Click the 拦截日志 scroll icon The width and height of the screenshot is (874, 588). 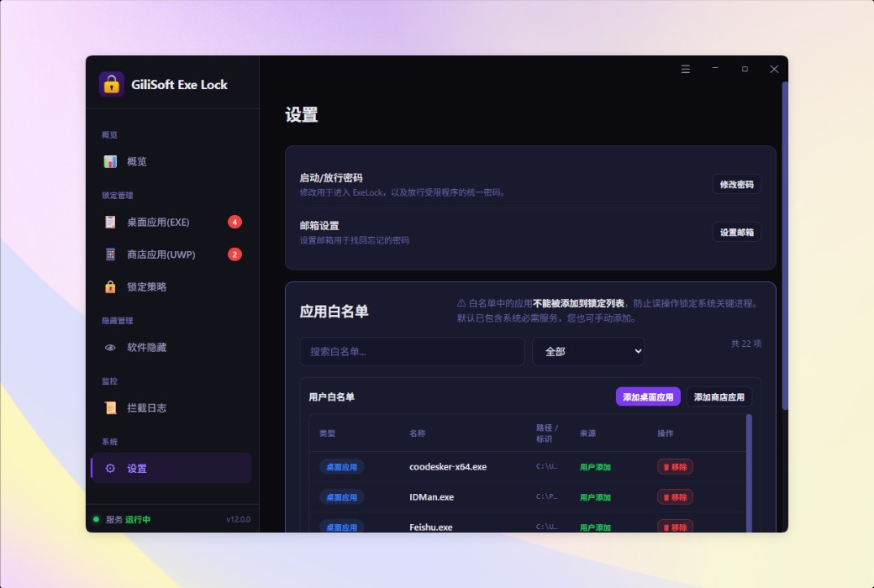click(x=110, y=407)
